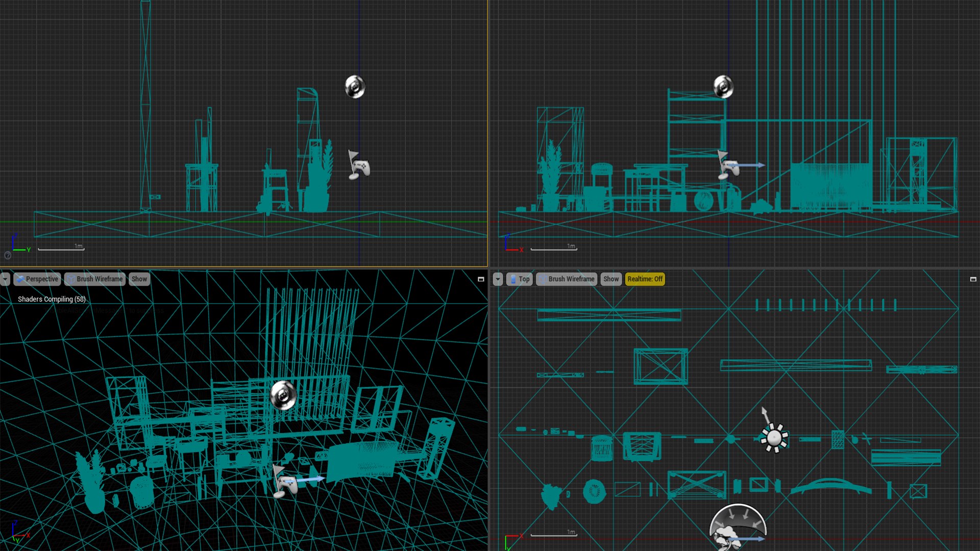Screen dimensions: 980x551
Task: Open Brush Wireframe view mode in Perspective viewport
Action: tap(95, 279)
